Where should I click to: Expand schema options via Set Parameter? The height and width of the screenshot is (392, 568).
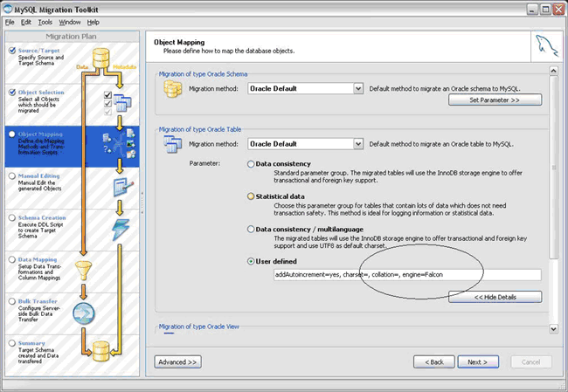point(495,100)
